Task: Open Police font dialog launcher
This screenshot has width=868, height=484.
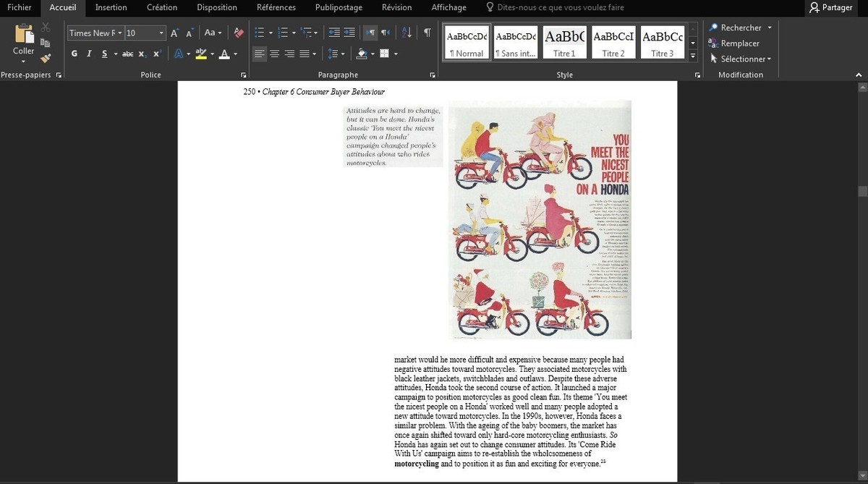Action: pos(243,75)
